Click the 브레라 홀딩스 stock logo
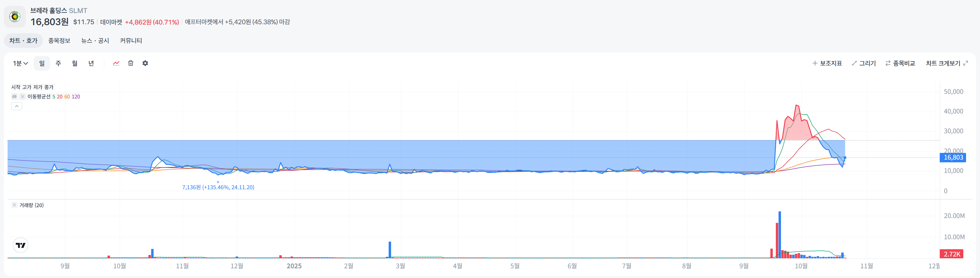The image size is (980, 278). coord(15,17)
